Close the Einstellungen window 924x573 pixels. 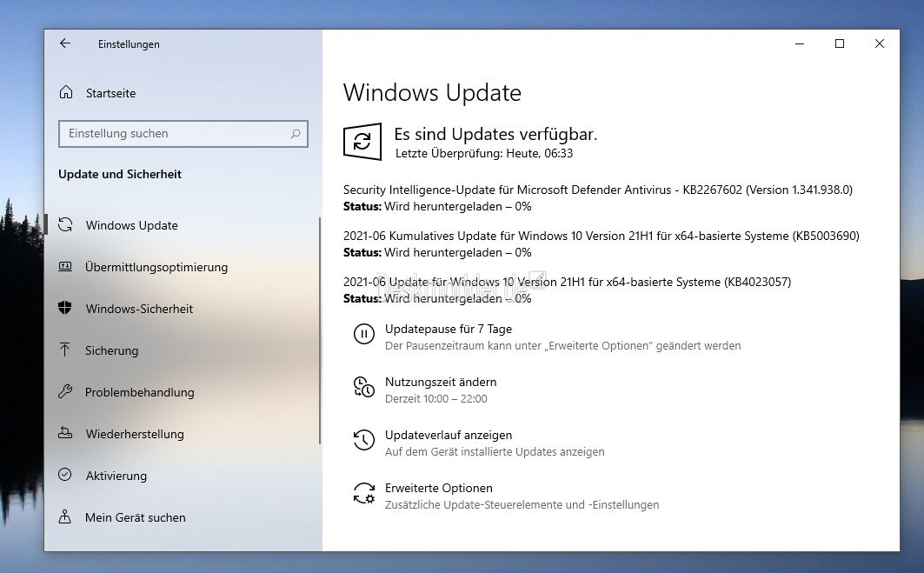pyautogui.click(x=879, y=43)
